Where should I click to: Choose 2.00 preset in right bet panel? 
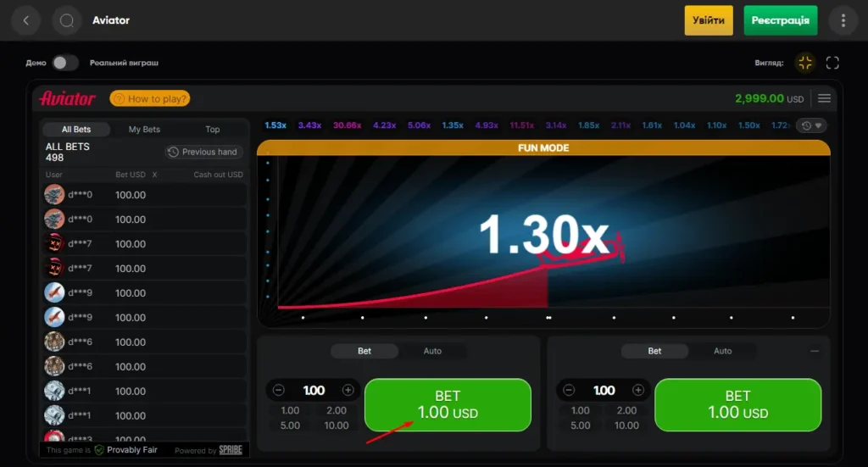(626, 410)
